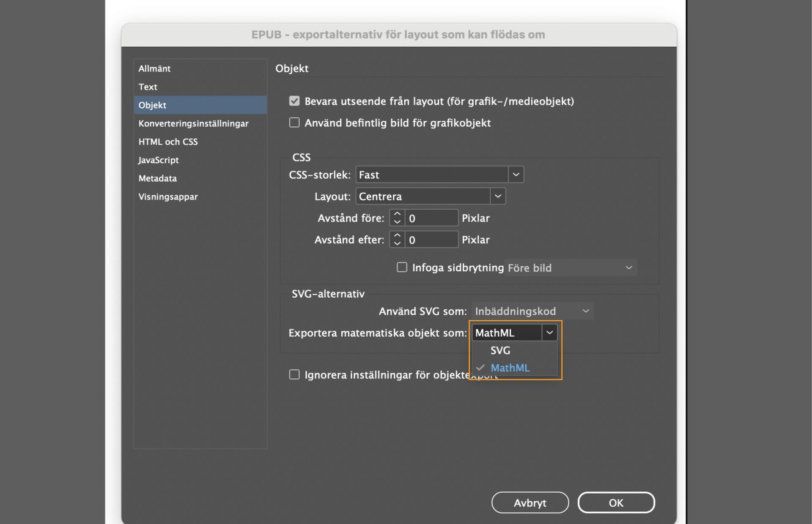Select SVG from the math export dropdown

click(x=500, y=350)
